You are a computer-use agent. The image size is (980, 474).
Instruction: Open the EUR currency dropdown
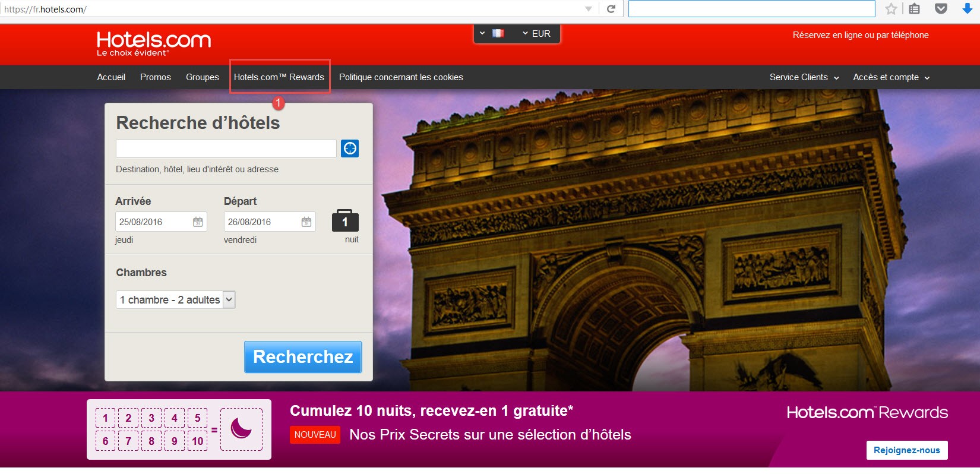(x=536, y=34)
